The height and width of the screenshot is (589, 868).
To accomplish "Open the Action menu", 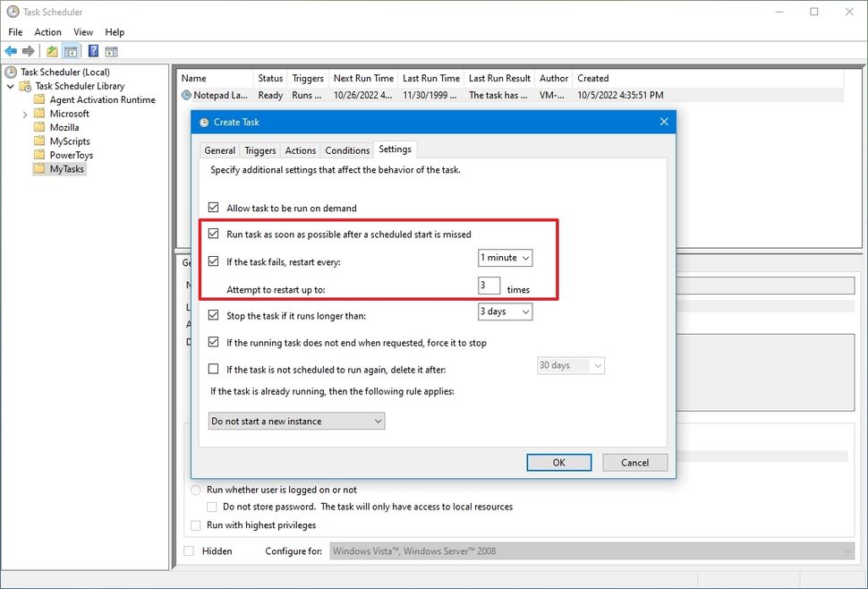I will [47, 32].
